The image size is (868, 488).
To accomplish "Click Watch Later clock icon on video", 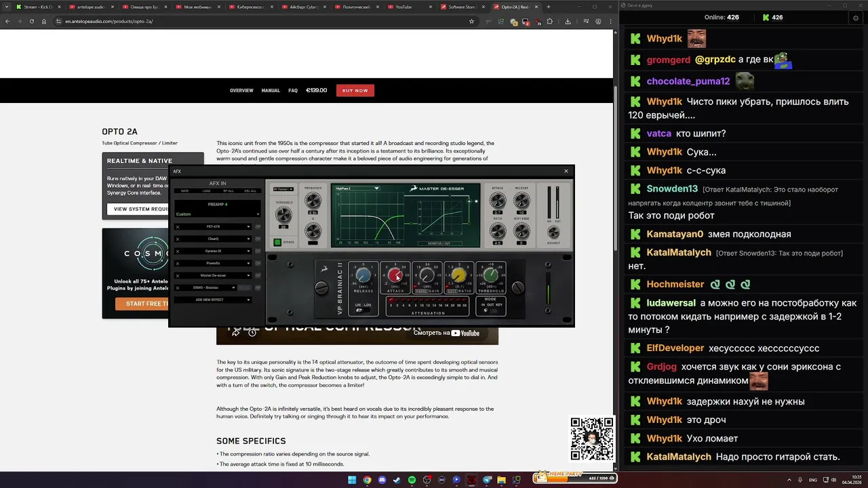I will click(252, 332).
